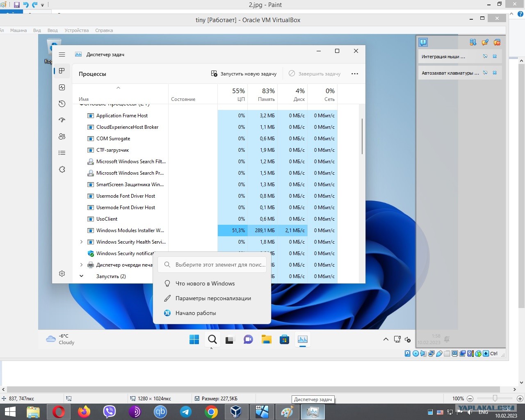Screen dimensions: 525x420
Task: Open Task Manager settings gear icon
Action: pyautogui.click(x=62, y=274)
